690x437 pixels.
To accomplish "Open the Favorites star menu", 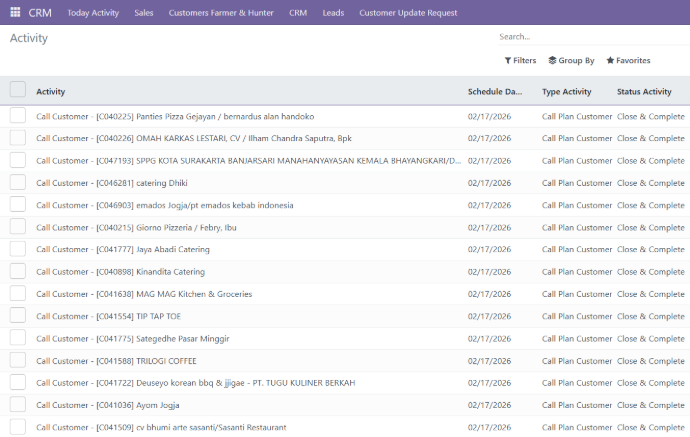I will (628, 61).
